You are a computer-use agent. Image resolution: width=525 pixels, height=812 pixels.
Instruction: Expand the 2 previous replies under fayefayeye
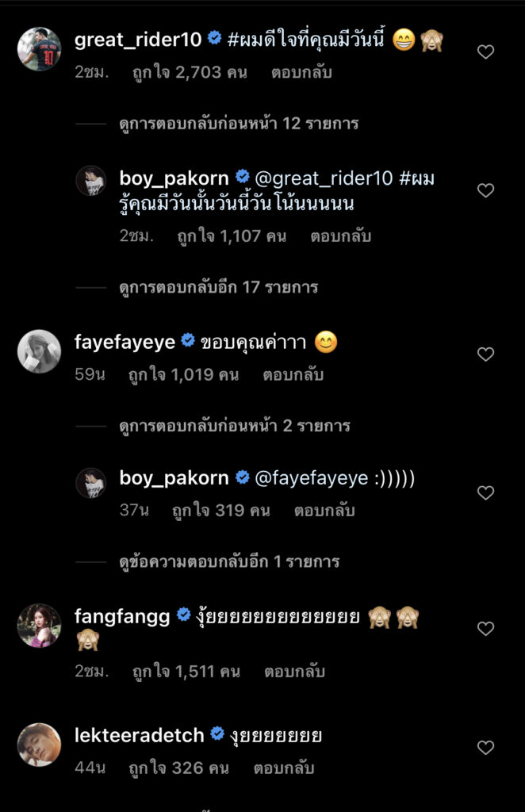(235, 426)
